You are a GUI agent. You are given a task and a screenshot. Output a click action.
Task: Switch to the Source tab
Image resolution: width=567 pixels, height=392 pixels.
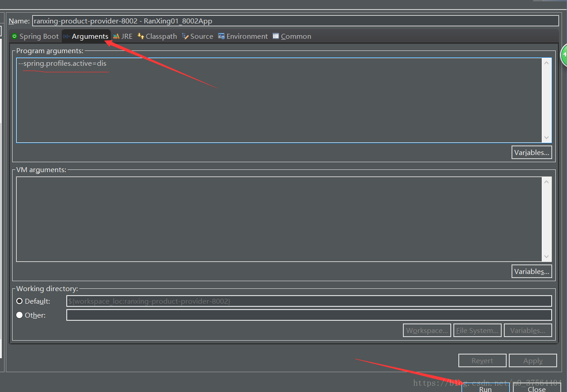point(198,36)
